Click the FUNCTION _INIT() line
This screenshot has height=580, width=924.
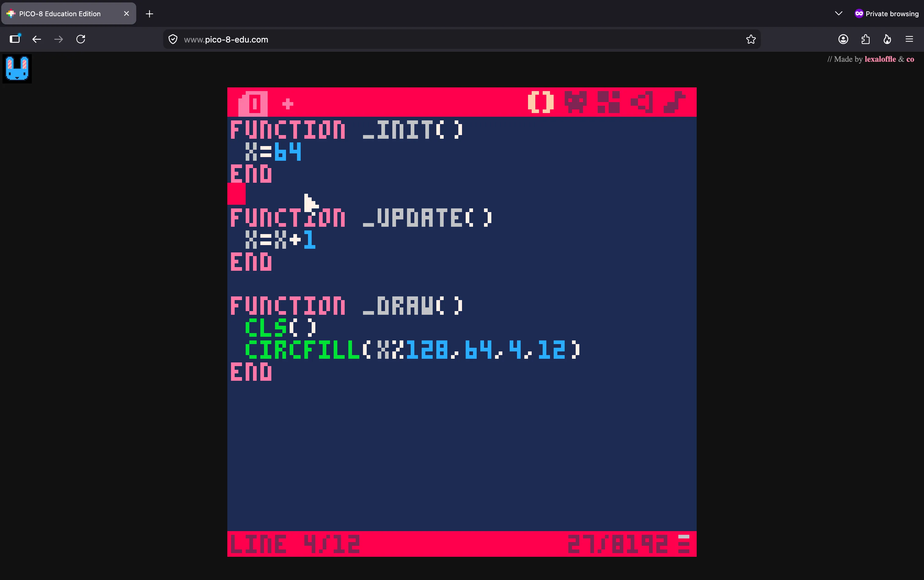click(347, 129)
